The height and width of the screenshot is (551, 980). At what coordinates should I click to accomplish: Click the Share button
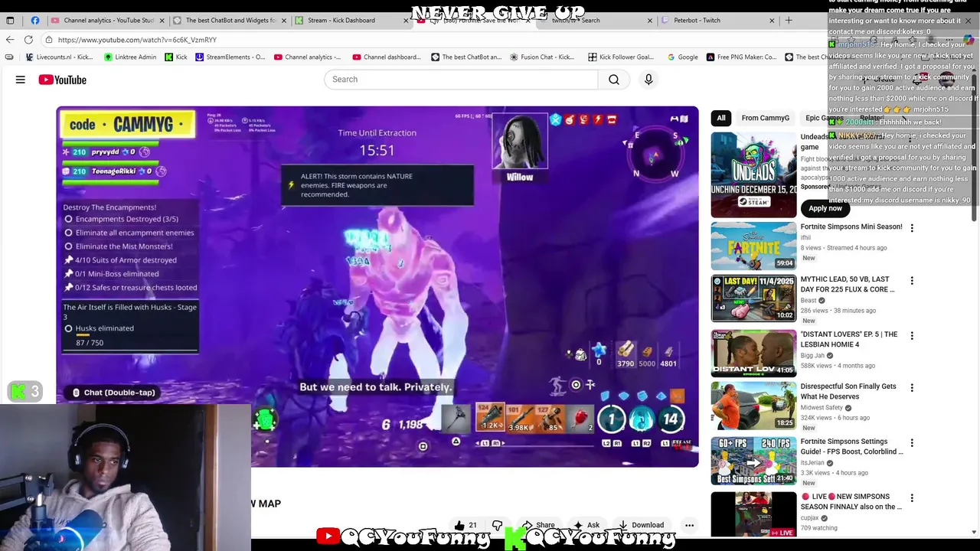(538, 525)
